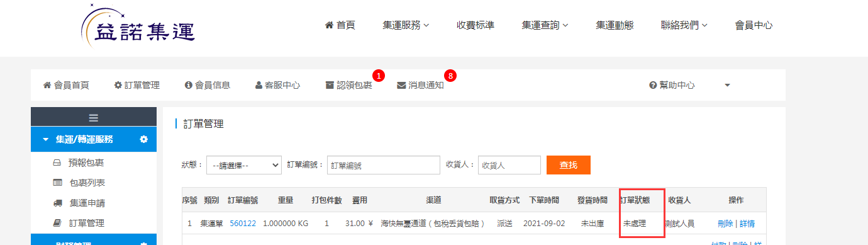Image resolution: width=868 pixels, height=245 pixels.
Task: Click the 收貨人 input field
Action: [x=509, y=165]
